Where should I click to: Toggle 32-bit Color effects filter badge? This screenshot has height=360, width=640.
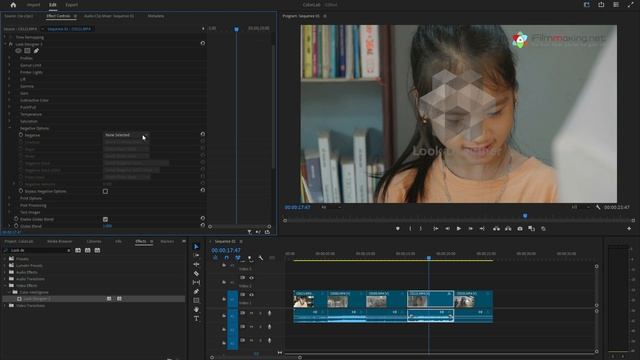pos(87,250)
